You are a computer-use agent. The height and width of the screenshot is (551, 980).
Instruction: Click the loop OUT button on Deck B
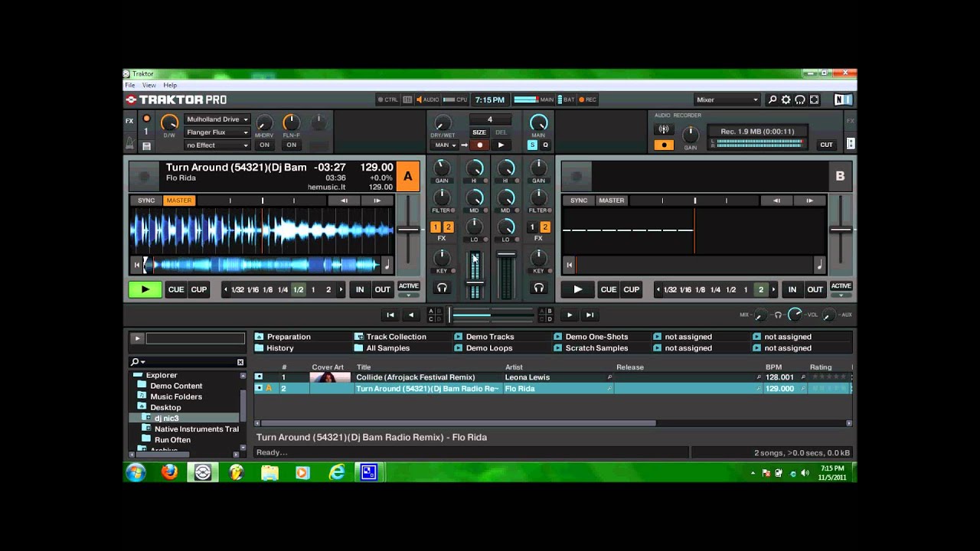815,290
